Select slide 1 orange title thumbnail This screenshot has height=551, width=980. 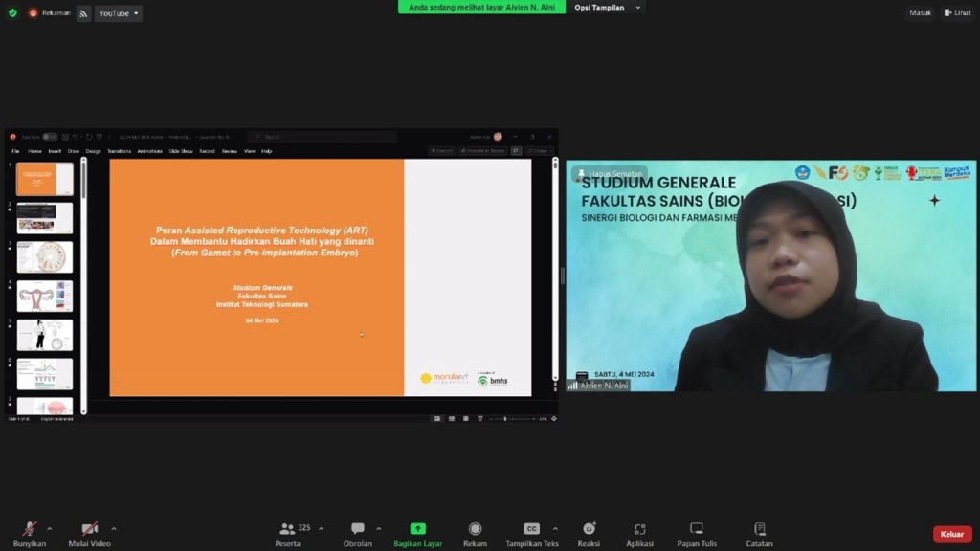(44, 179)
